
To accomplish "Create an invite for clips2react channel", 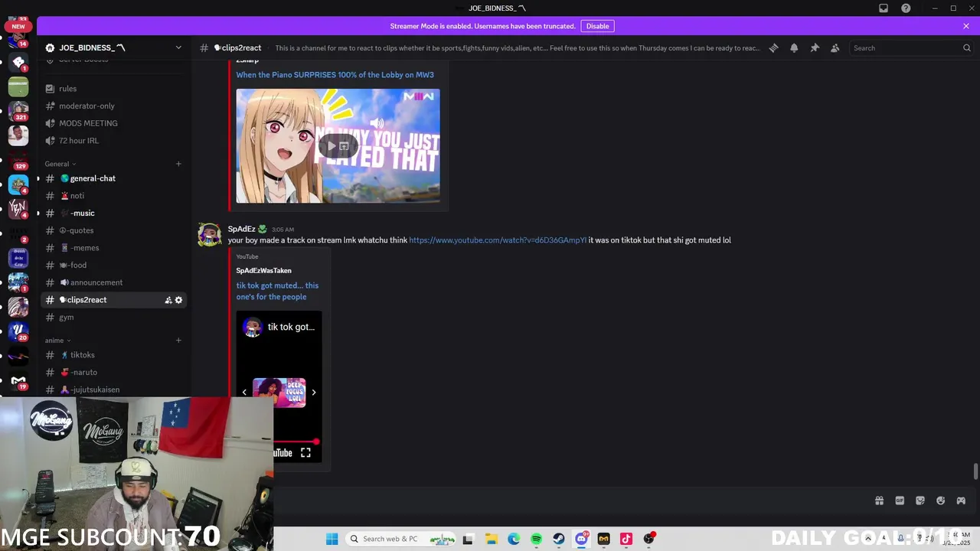I will pos(168,300).
